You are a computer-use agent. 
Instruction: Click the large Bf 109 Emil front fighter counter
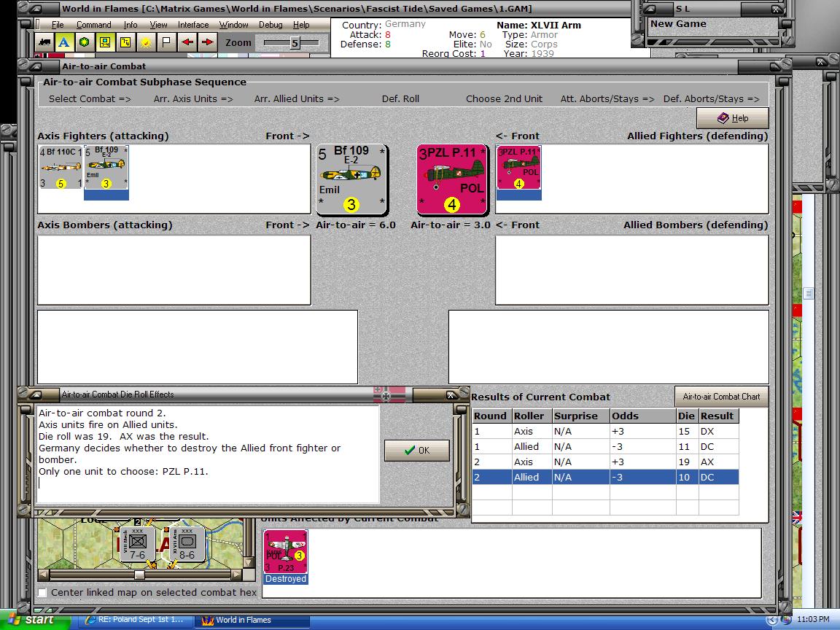tap(351, 179)
